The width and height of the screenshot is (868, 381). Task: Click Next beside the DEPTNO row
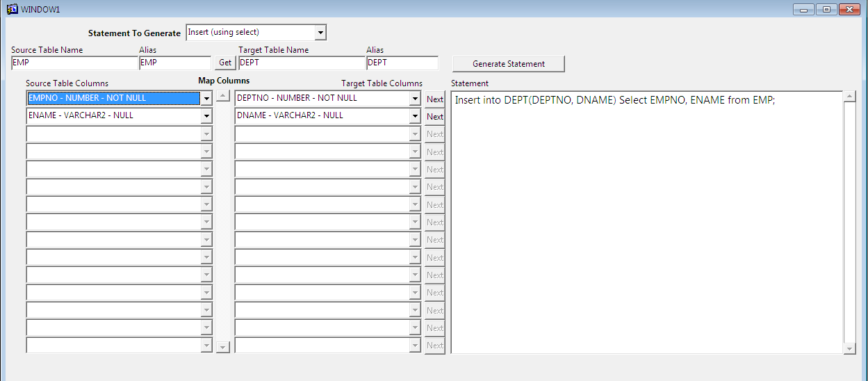click(435, 99)
